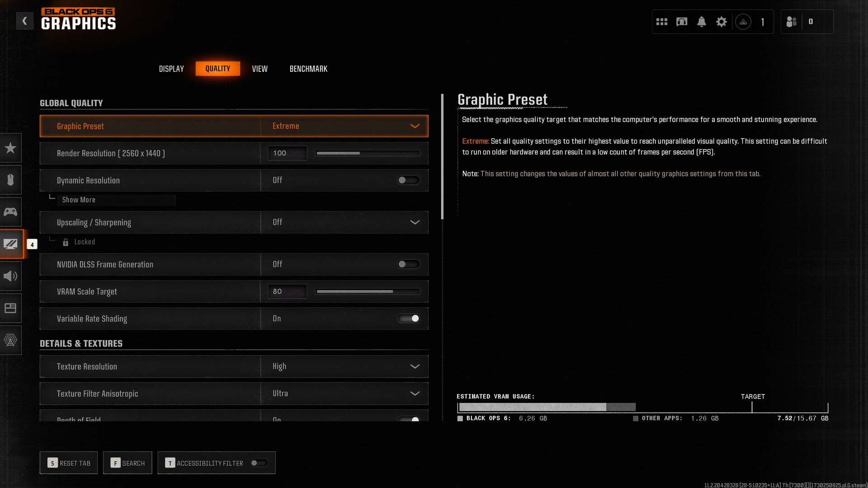
Task: Open Controller settings category
Action: (x=10, y=212)
